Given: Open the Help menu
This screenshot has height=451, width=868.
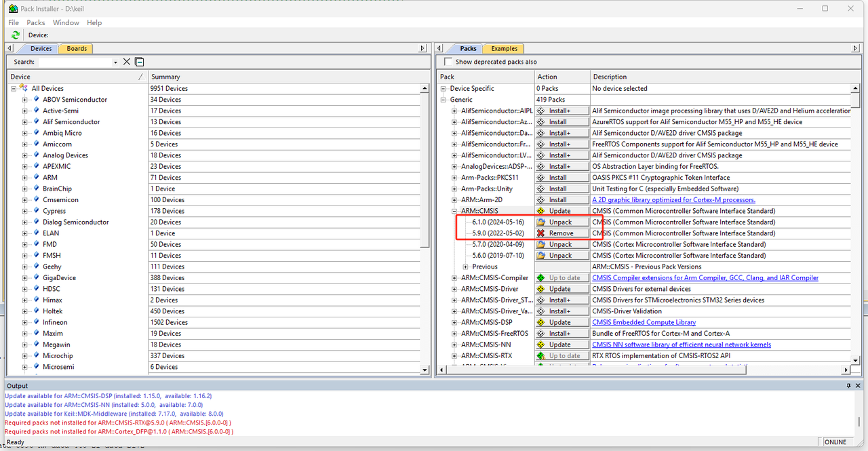Looking at the screenshot, I should 94,22.
